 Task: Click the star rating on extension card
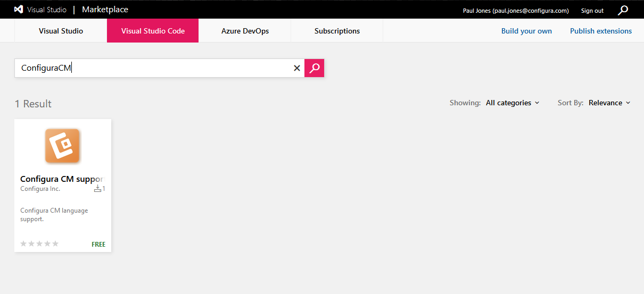(x=39, y=244)
